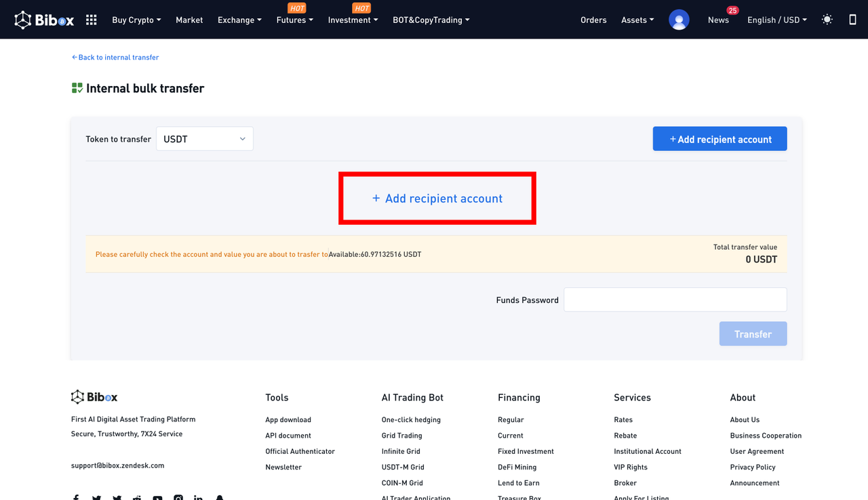
Task: Click the centered Add recipient account link
Action: coord(437,199)
